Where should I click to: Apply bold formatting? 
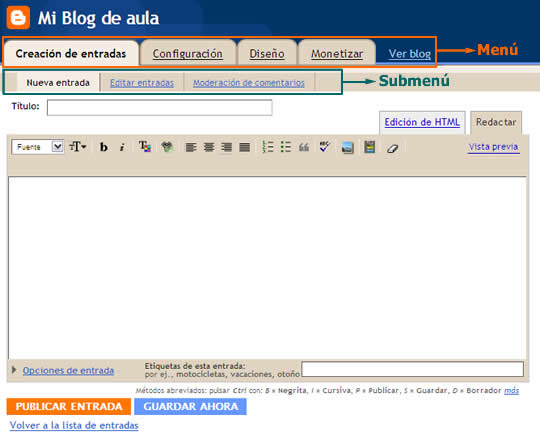(x=103, y=147)
